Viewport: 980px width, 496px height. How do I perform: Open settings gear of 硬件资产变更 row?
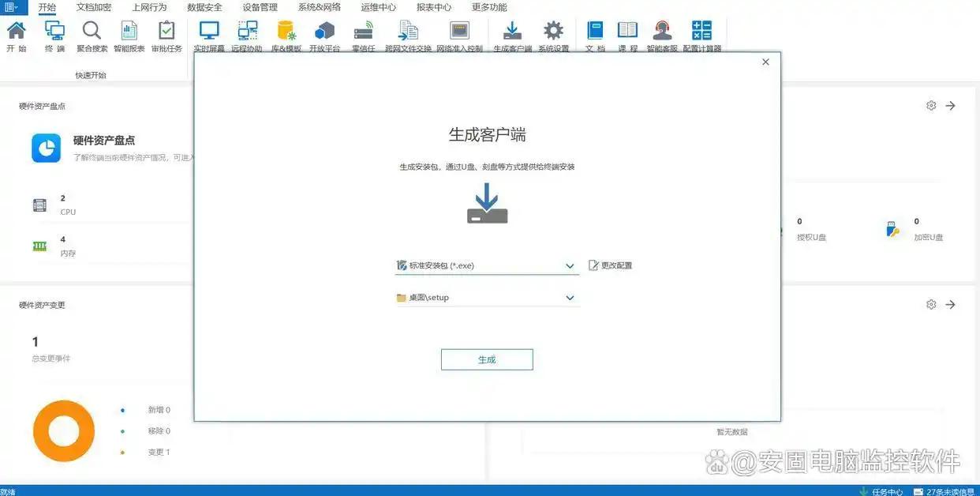click(x=931, y=304)
